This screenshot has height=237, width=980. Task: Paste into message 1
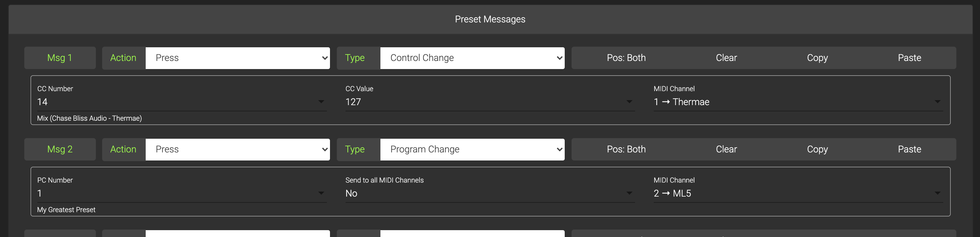pyautogui.click(x=909, y=58)
